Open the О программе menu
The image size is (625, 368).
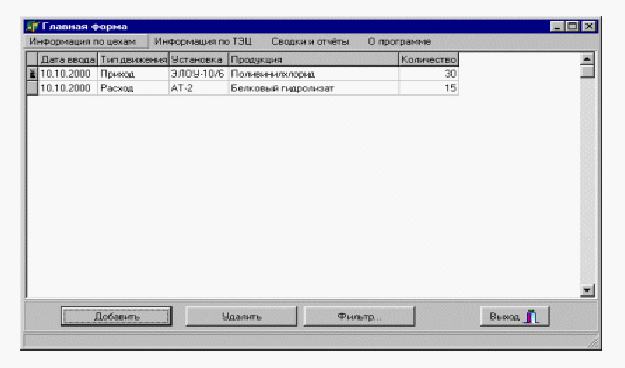pos(399,41)
